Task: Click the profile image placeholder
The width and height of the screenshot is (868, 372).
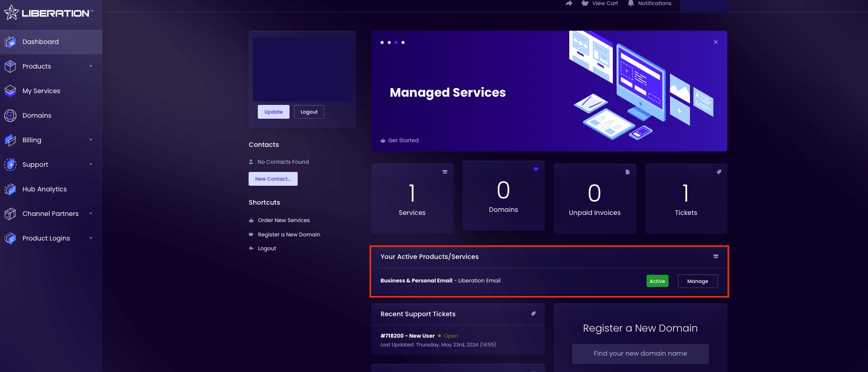Action: 302,69
